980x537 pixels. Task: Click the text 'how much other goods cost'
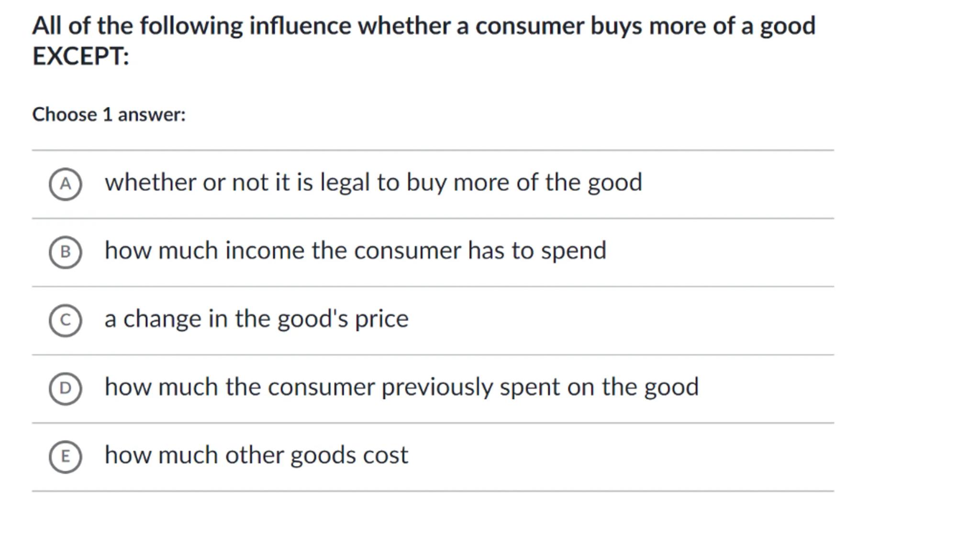256,455
